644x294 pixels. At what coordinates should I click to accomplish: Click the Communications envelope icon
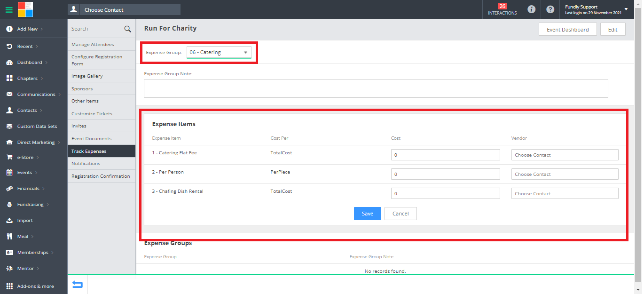[9, 95]
